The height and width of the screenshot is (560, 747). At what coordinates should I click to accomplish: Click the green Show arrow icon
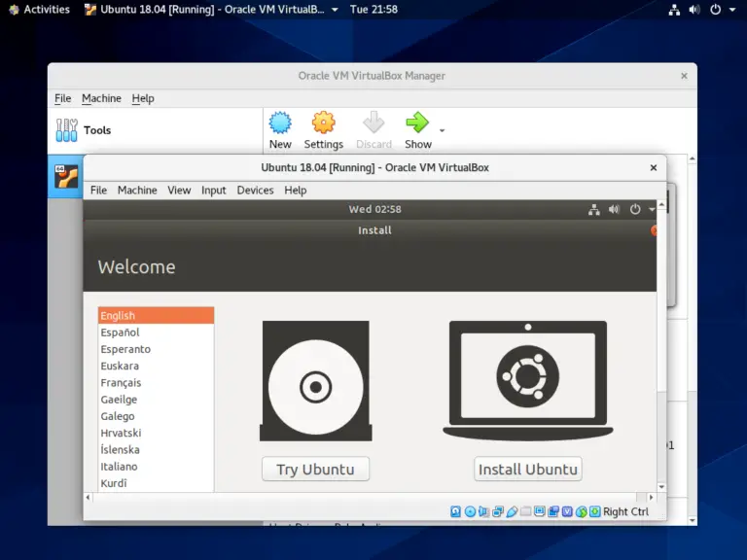[417, 122]
